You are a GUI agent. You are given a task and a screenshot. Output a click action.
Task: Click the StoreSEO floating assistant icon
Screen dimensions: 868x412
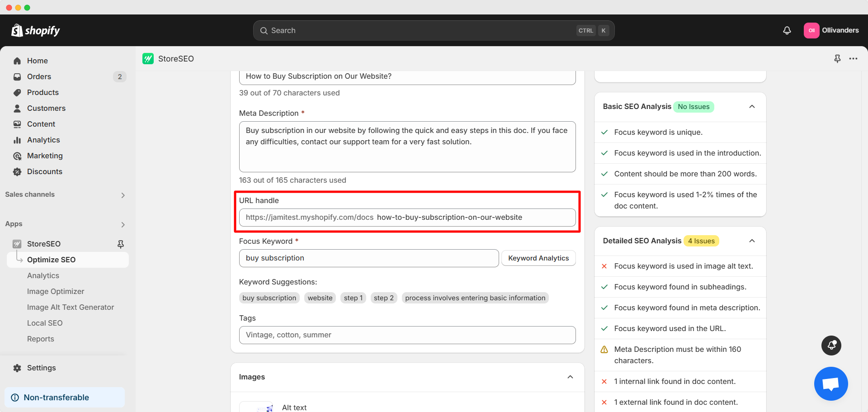[x=831, y=346]
